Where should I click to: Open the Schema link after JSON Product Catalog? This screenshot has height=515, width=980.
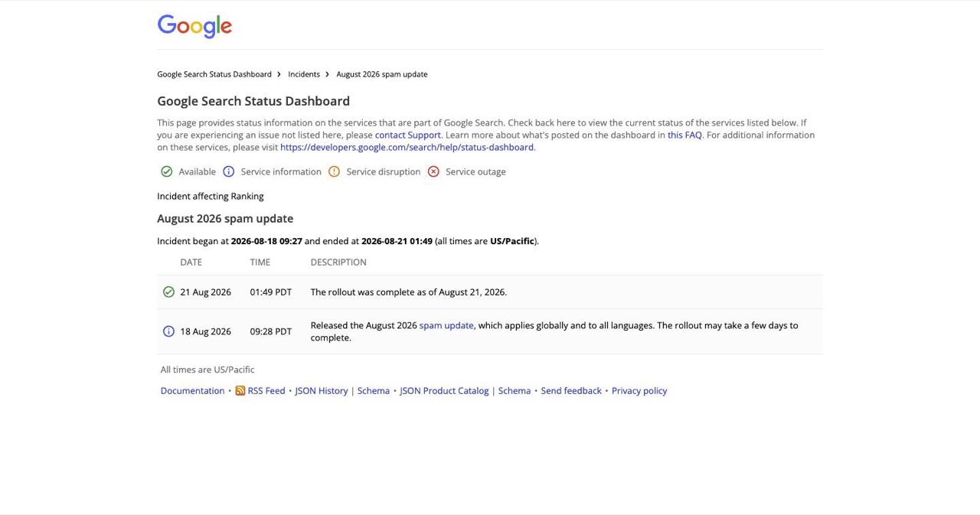(514, 390)
